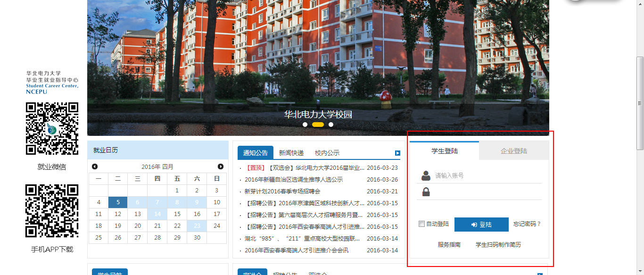Viewport: 644px width, 275px height.
Task: Select the first carousel dot
Action: click(305, 125)
